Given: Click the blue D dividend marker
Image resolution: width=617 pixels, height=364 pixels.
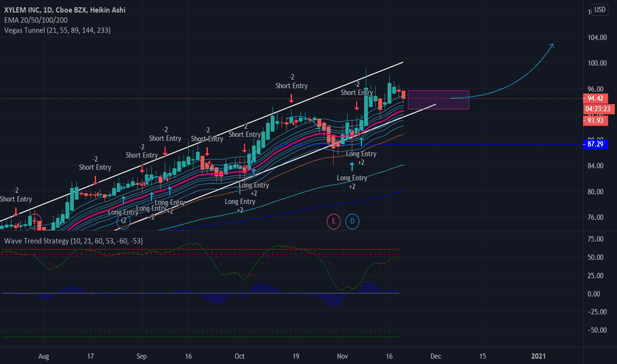Looking at the screenshot, I should [352, 221].
